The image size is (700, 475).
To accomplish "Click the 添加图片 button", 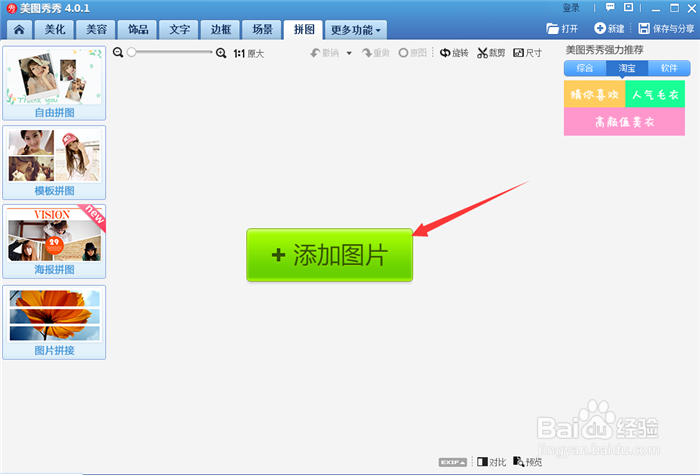I will pos(329,255).
